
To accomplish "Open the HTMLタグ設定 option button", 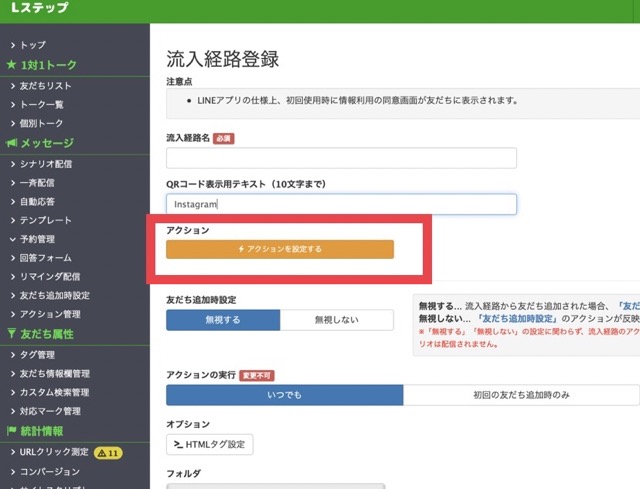I will 209,444.
